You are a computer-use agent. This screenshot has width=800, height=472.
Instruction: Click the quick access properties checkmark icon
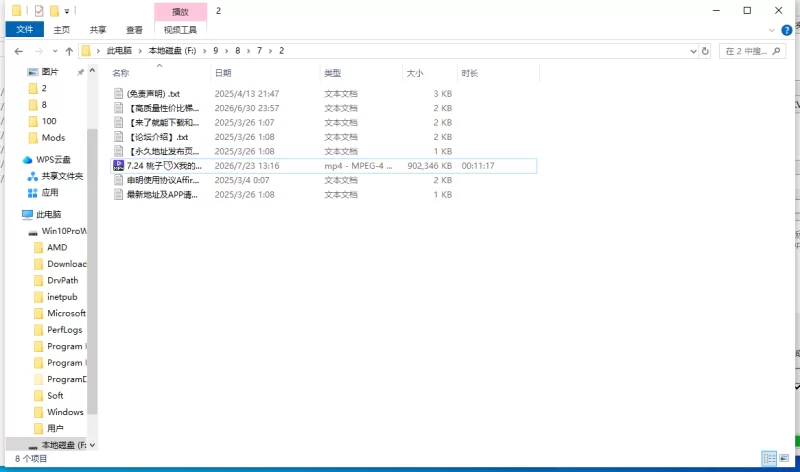click(x=39, y=10)
